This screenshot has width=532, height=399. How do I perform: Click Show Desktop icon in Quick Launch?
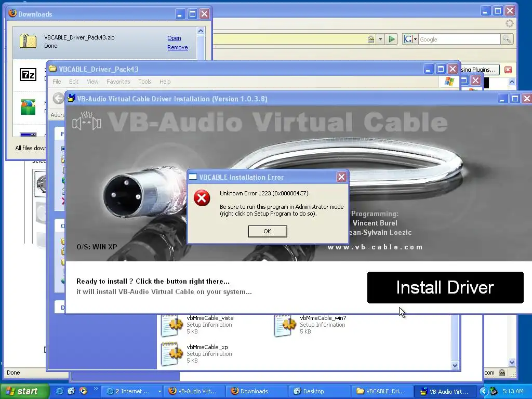[x=71, y=391]
